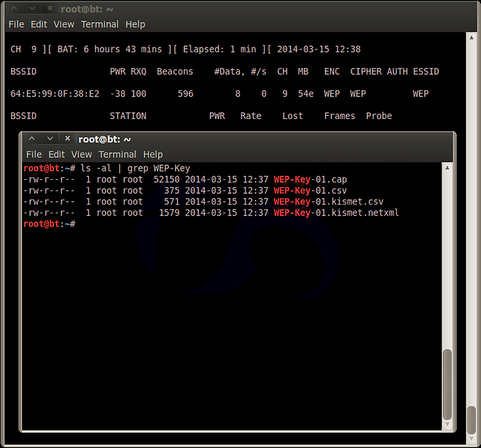Click file name WEP-Key-01.kismet.csv
Image resolution: width=481 pixels, height=448 pixels.
pos(329,202)
